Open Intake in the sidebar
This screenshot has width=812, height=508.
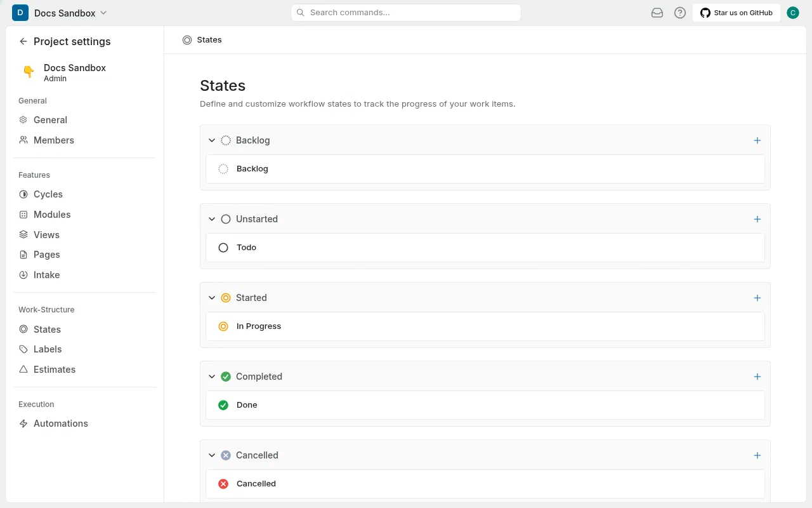85,275
